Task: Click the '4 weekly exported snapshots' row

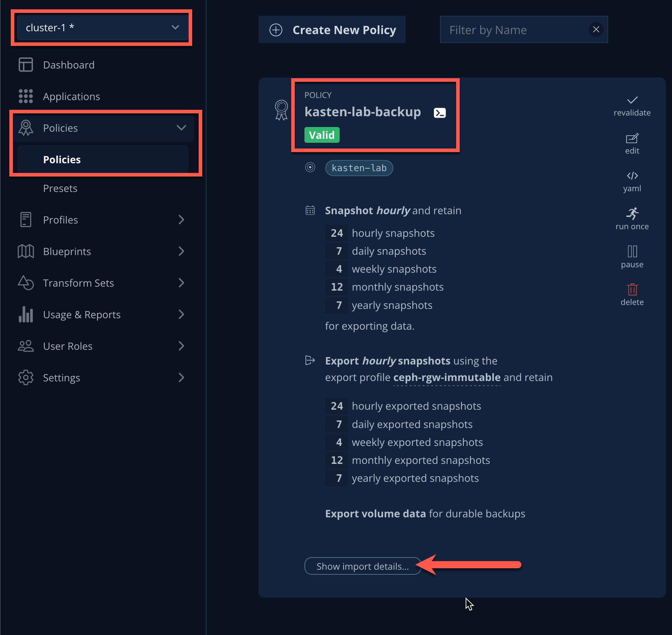Action: coord(404,442)
